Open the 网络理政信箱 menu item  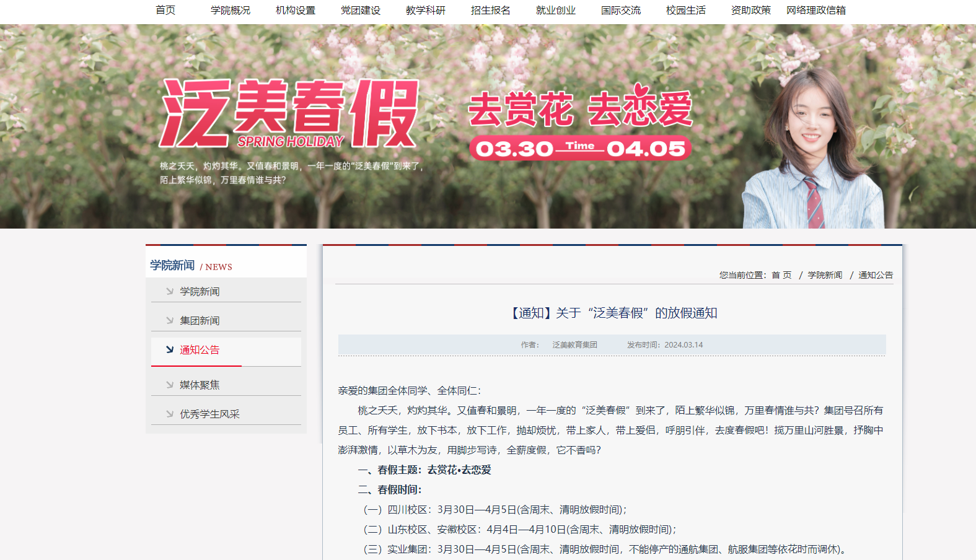click(x=816, y=10)
